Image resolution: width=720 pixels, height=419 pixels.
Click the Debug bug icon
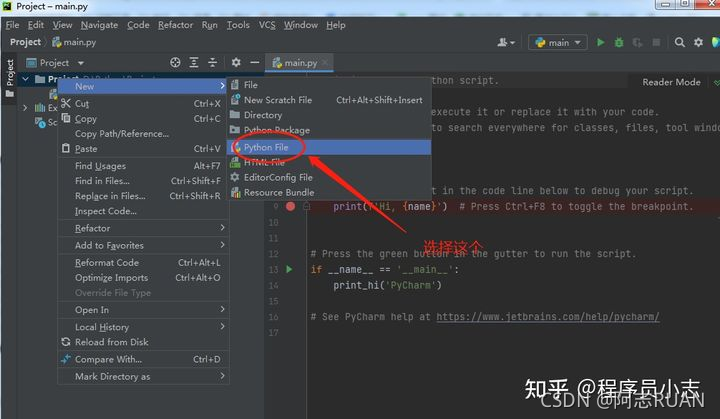click(619, 42)
